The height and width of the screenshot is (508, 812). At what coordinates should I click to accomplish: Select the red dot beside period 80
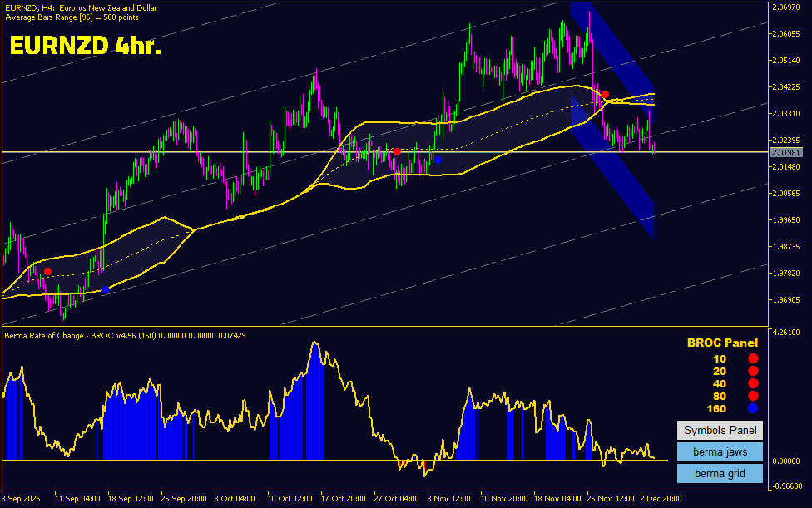(x=753, y=396)
